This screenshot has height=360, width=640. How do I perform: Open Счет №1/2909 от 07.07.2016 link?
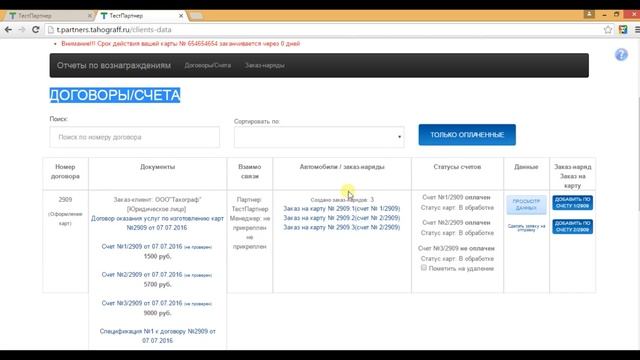click(x=142, y=247)
